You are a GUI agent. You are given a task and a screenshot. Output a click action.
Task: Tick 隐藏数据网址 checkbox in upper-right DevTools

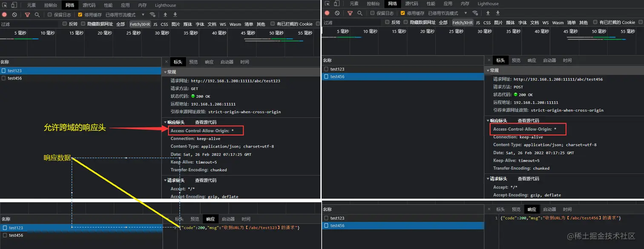pos(405,22)
